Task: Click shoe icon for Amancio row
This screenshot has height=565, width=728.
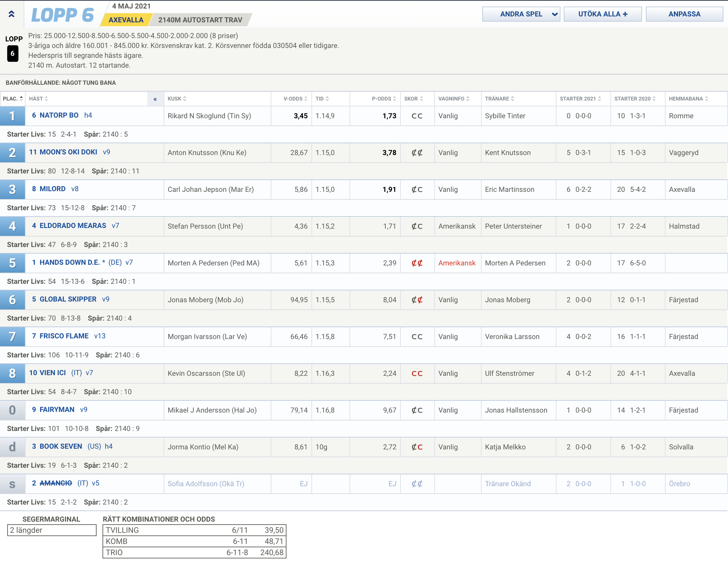Action: click(x=417, y=484)
